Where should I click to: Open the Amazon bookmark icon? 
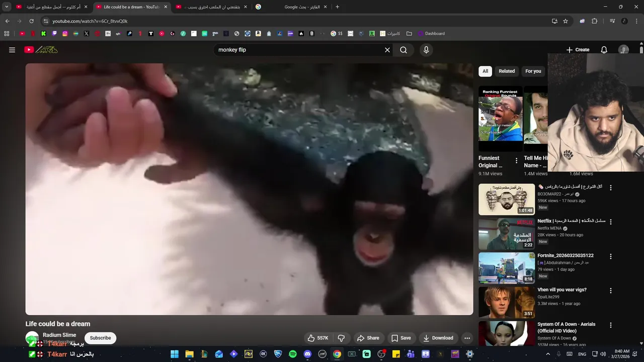point(258,34)
